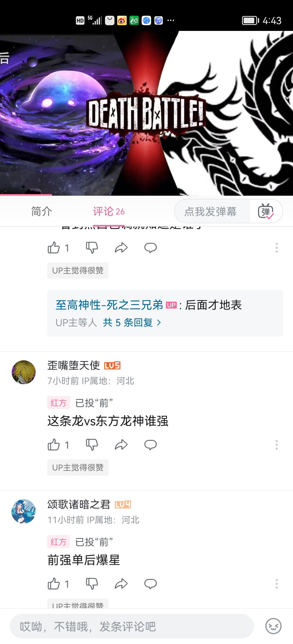Image resolution: width=293 pixels, height=644 pixels.
Task: Toggle thumbs-up on the top comment
Action: tap(54, 247)
